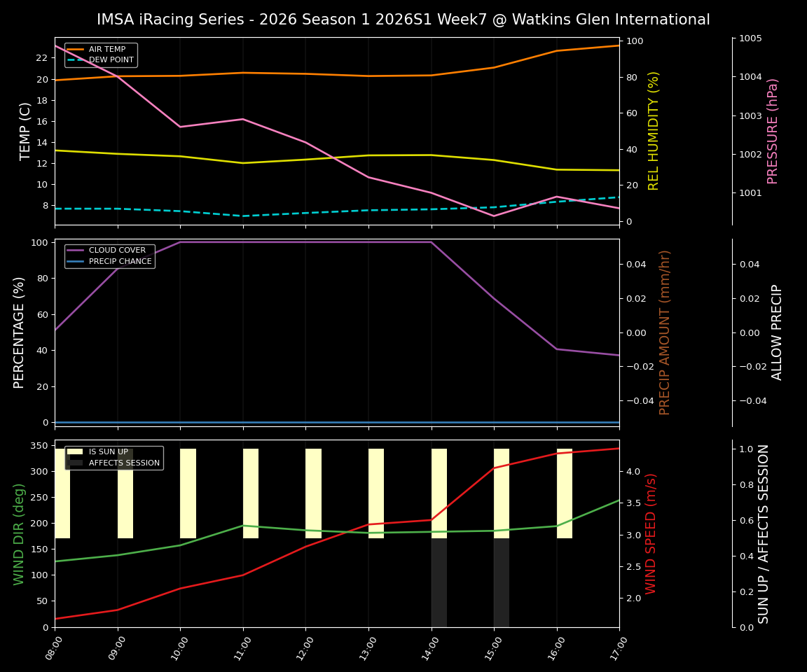Screen dimensions: 807x672
Task: Select the IS SUN UP legend swatch
Action: coord(74,451)
